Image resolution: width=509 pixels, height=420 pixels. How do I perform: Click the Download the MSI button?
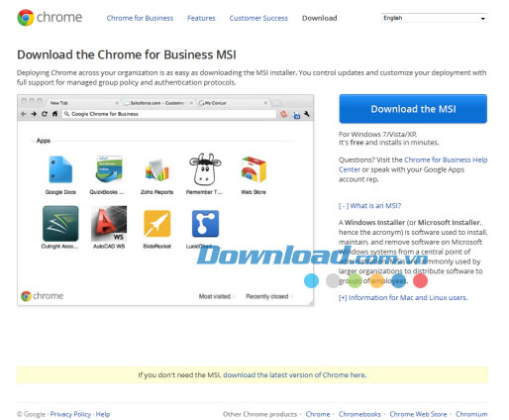[x=413, y=109]
